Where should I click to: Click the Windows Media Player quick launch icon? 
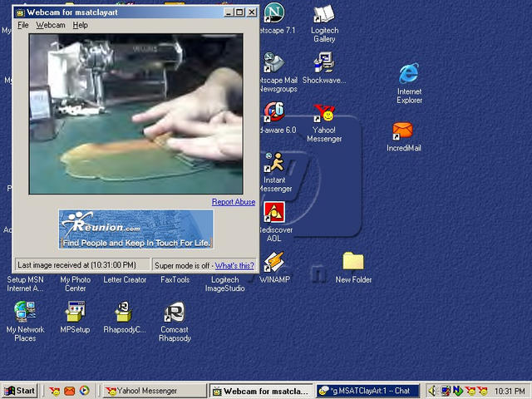85,391
